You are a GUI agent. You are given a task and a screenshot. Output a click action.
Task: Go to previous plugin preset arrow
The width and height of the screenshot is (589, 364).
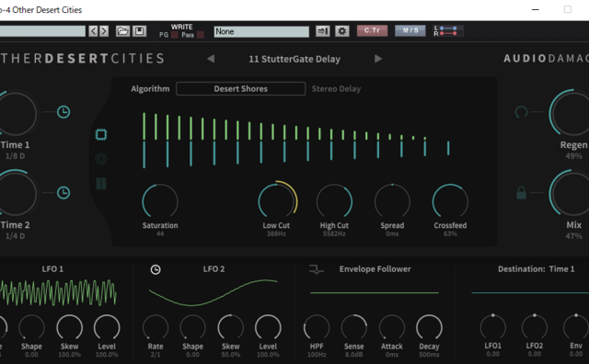[x=211, y=59]
